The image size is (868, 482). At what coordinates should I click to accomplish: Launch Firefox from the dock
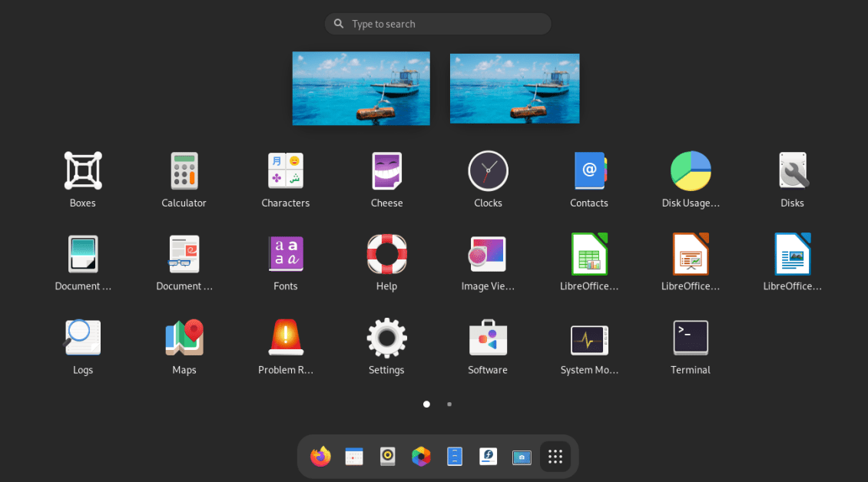[320, 456]
